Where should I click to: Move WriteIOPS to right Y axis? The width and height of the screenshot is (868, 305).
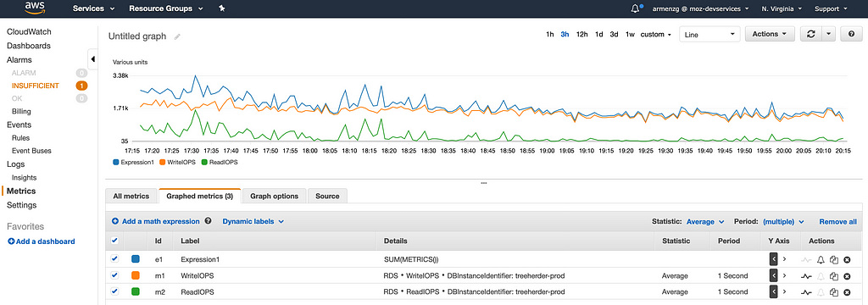tap(784, 275)
